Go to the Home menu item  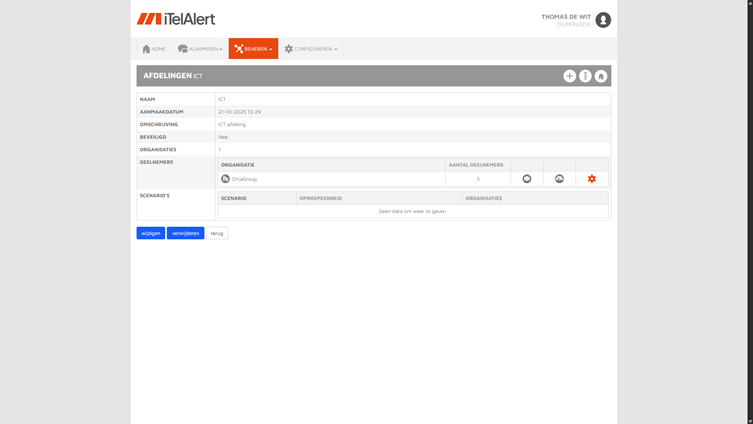pos(154,48)
